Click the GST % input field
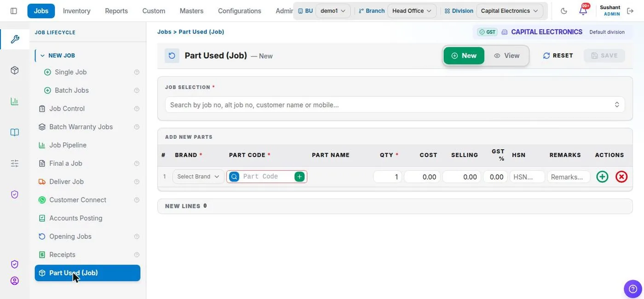 495,177
